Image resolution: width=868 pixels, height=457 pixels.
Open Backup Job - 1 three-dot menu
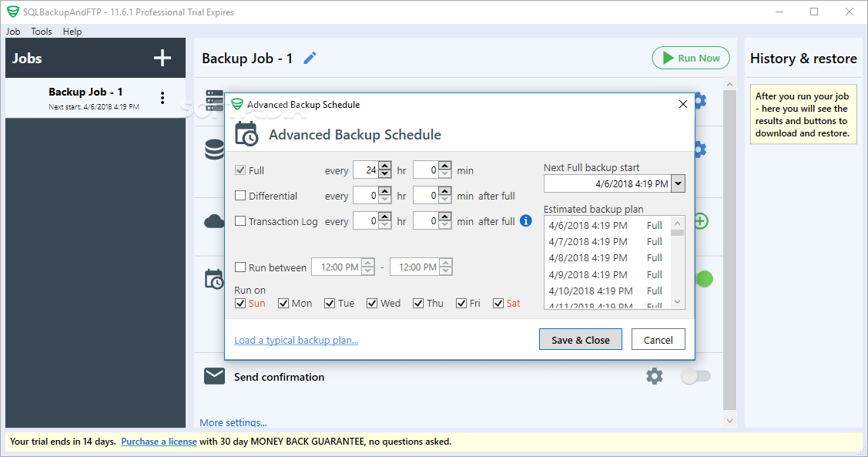coord(163,98)
